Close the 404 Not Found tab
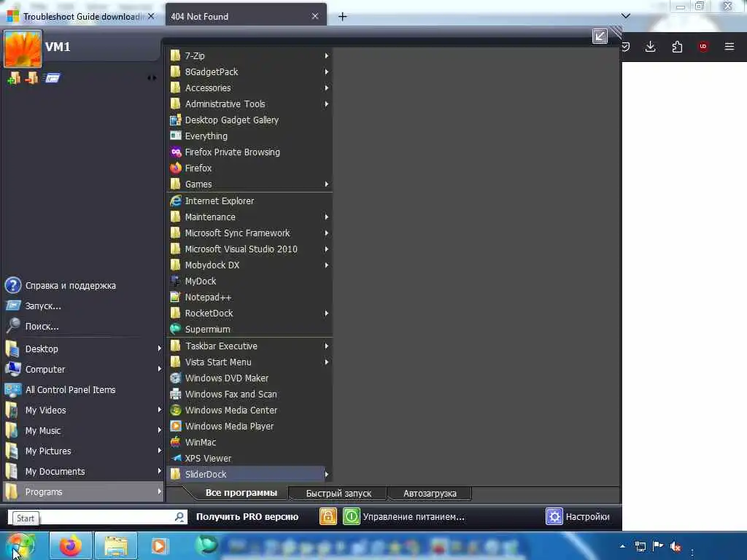Screen dimensions: 747x560 point(315,16)
